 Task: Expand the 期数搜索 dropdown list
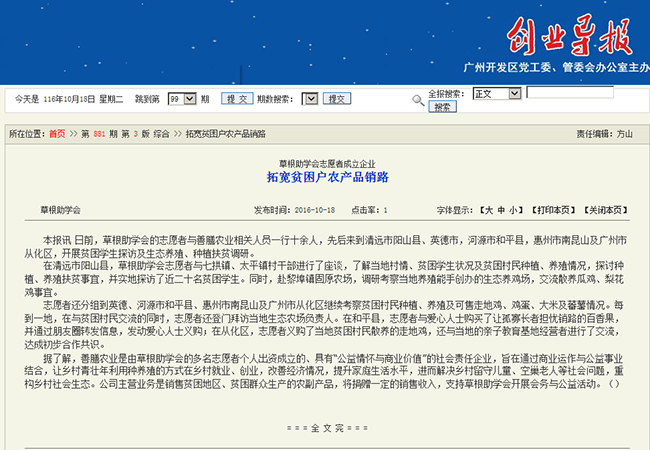coord(310,99)
